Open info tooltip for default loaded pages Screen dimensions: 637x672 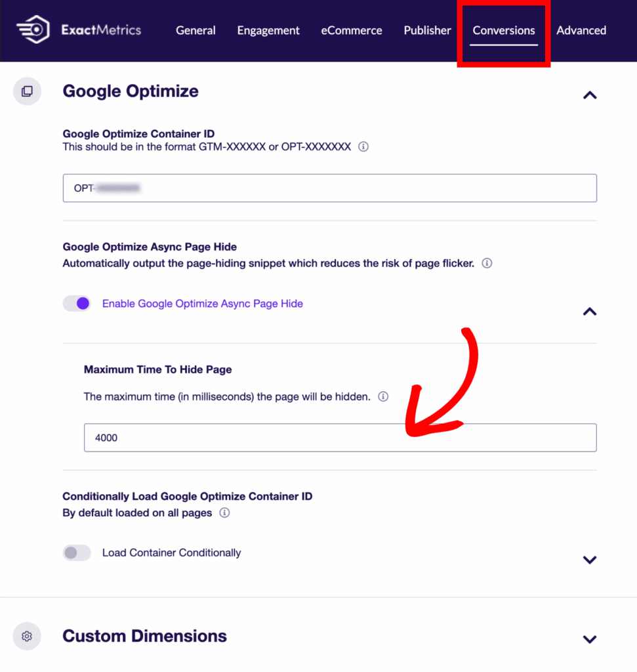coord(224,513)
